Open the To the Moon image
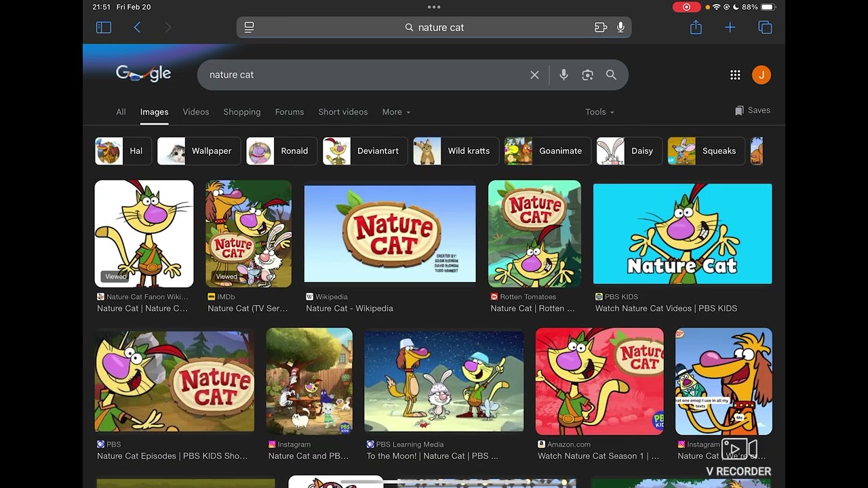The height and width of the screenshot is (488, 868). point(444,381)
